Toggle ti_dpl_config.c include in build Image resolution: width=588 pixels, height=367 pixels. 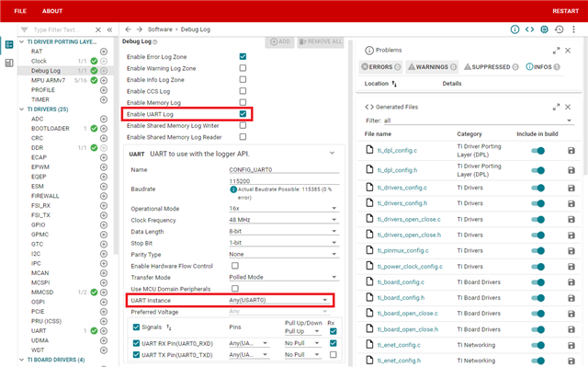pos(537,151)
